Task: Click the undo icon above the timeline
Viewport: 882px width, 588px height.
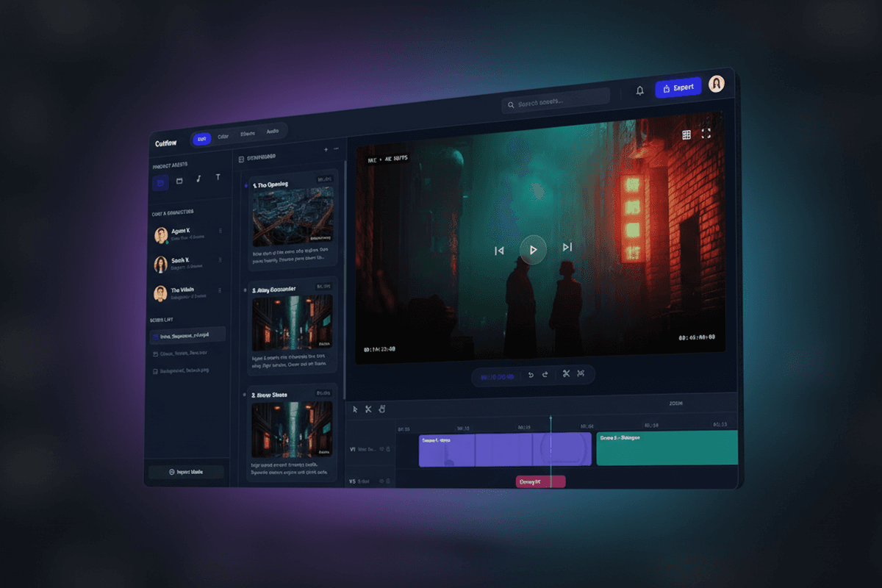Action: [x=531, y=375]
